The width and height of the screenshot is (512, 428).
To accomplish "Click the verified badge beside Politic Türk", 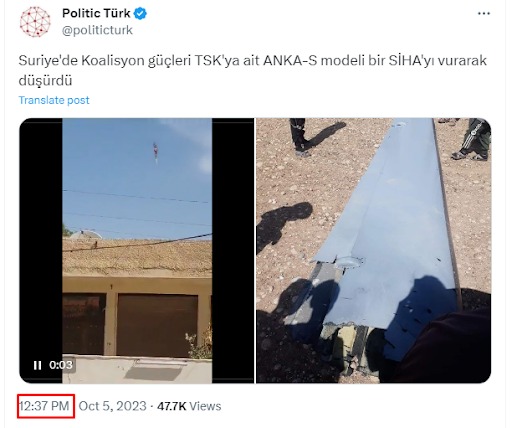I will 140,14.
